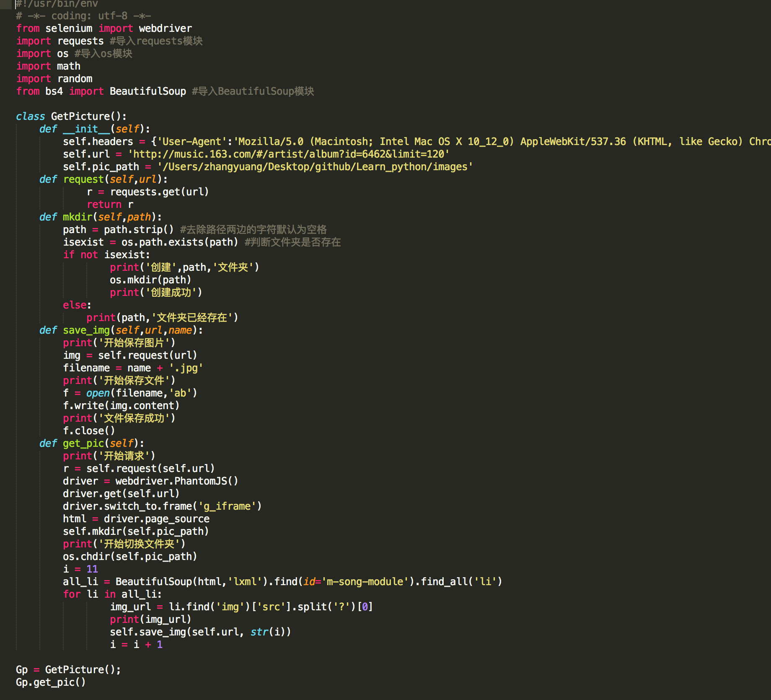Click the music.163.com URL string
This screenshot has width=771, height=700.
[x=289, y=154]
